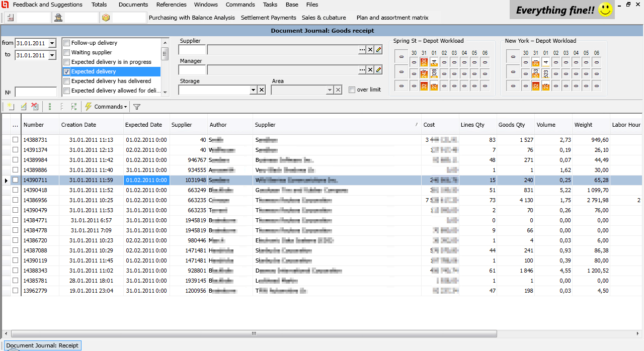644x351 pixels.
Task: Open the Totals menu
Action: tap(99, 5)
